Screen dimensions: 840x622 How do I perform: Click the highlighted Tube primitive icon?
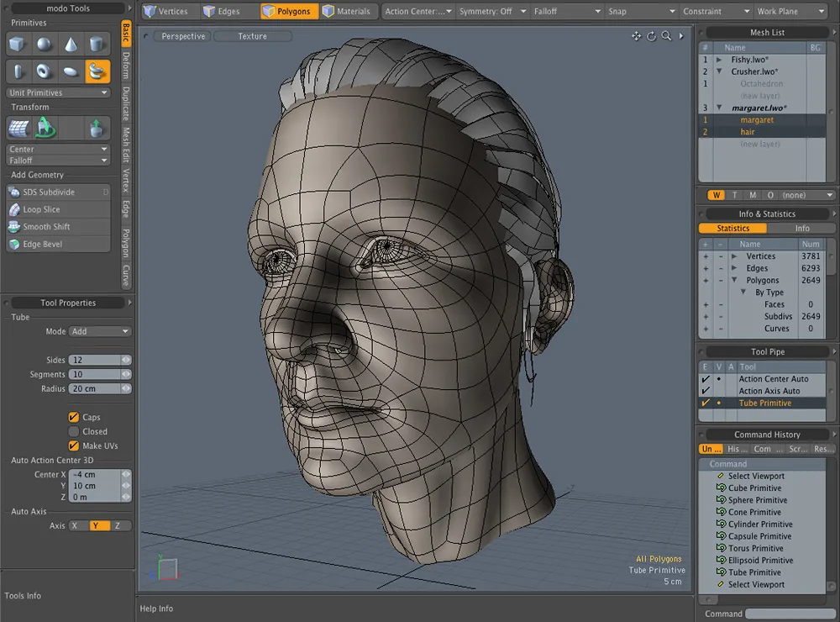tap(97, 71)
